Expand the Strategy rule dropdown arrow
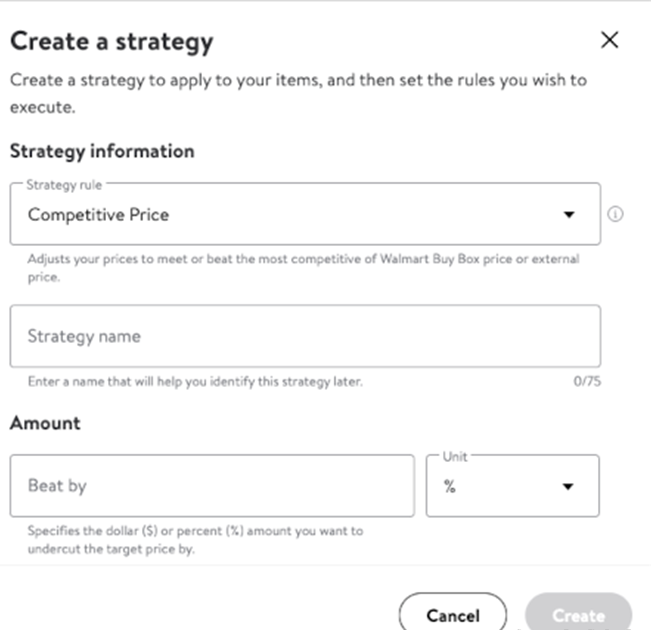 569,215
